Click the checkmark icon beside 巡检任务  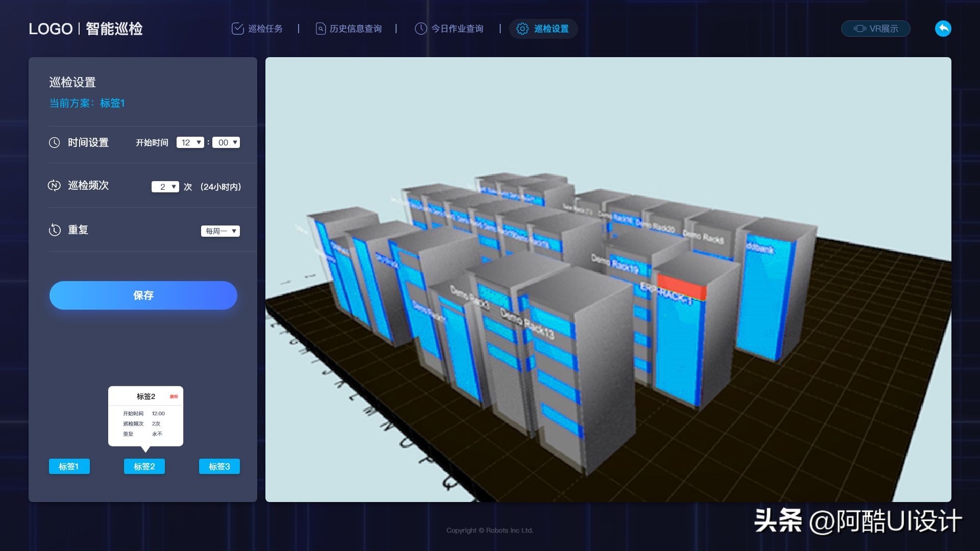[237, 29]
